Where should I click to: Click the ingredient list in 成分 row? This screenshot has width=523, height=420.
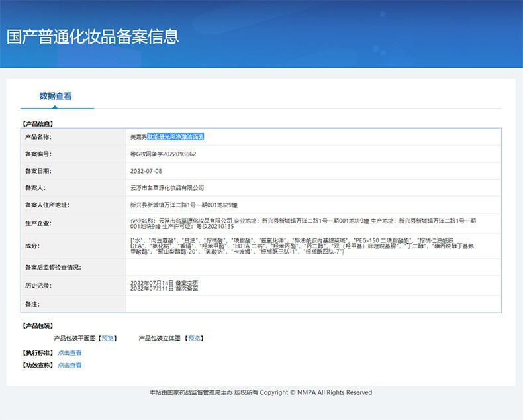[302, 246]
